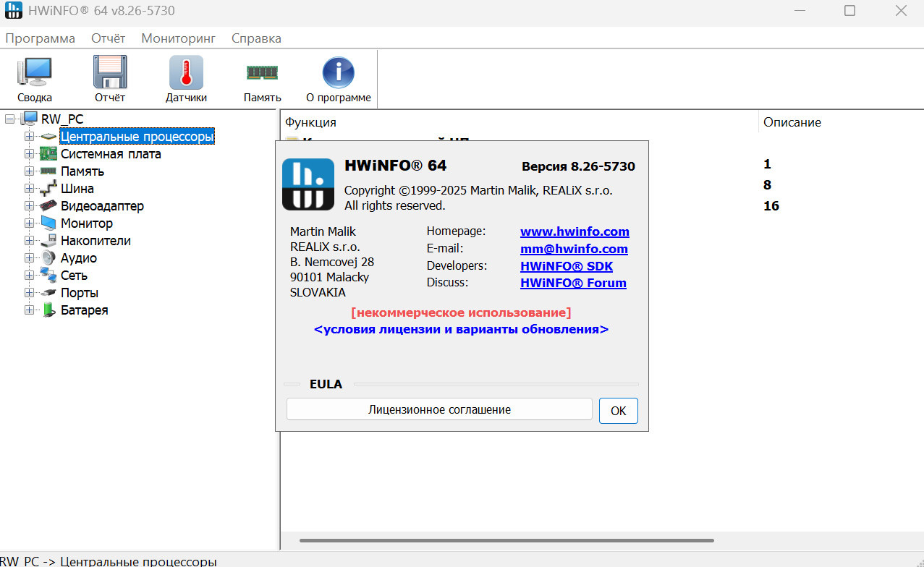Image resolution: width=924 pixels, height=567 pixels.
Task: Expand the Шина tree node
Action: [29, 189]
